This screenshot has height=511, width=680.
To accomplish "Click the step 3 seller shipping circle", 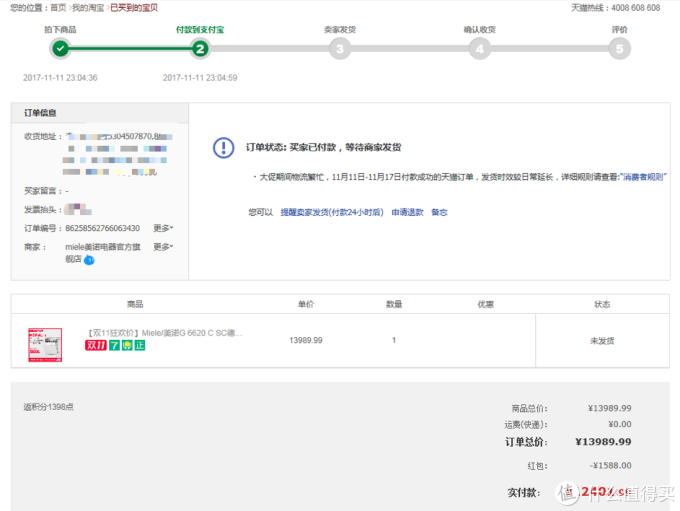I will [340, 49].
